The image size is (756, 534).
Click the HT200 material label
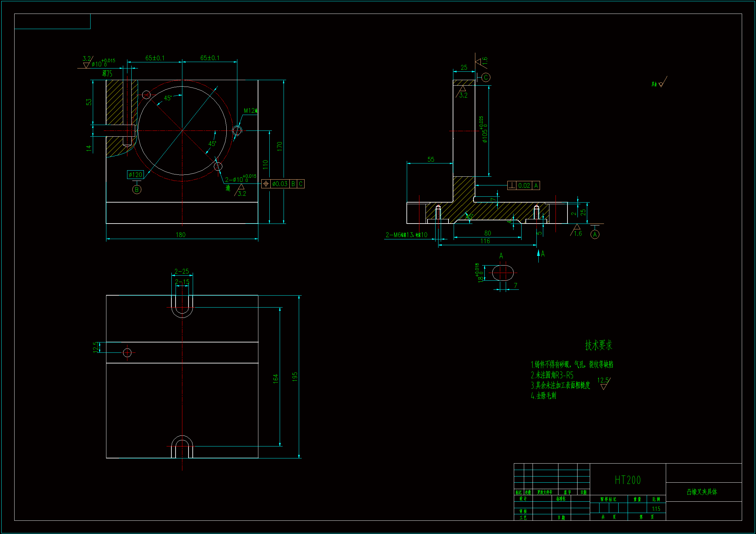[x=628, y=480]
